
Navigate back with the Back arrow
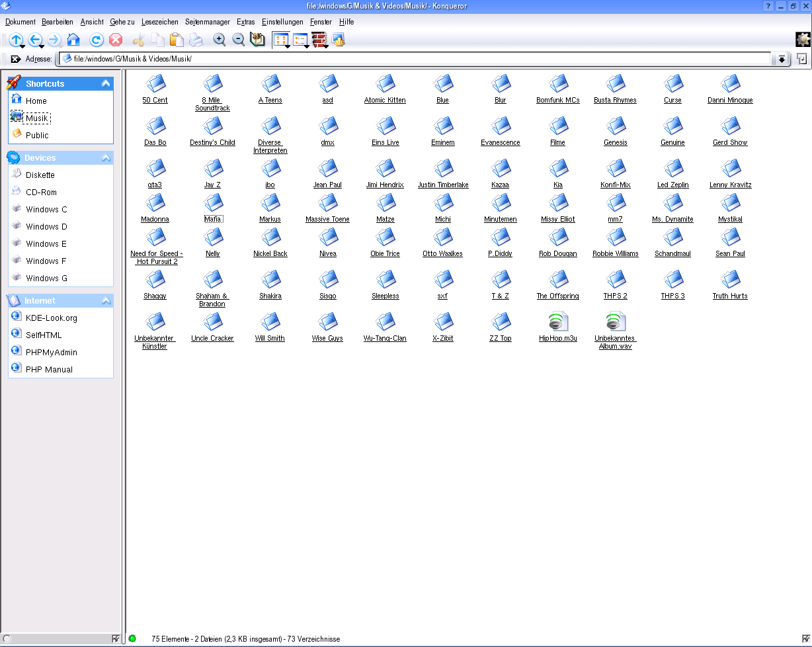tap(35, 39)
